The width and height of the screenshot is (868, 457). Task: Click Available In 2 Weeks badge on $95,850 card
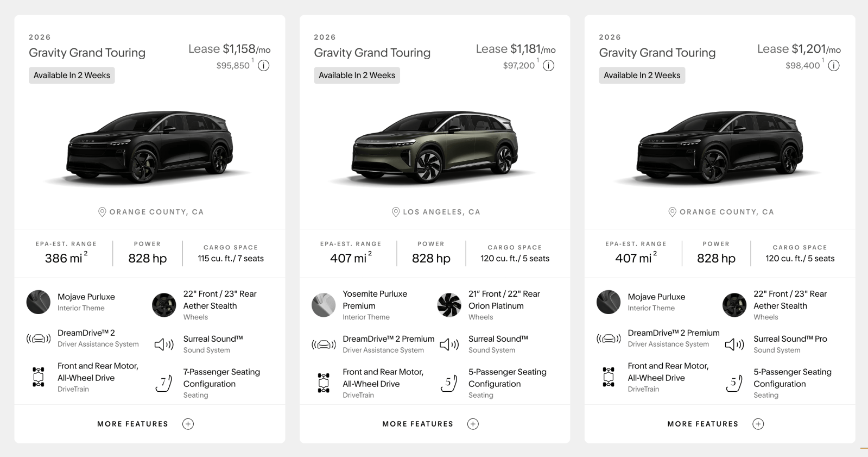pyautogui.click(x=72, y=76)
